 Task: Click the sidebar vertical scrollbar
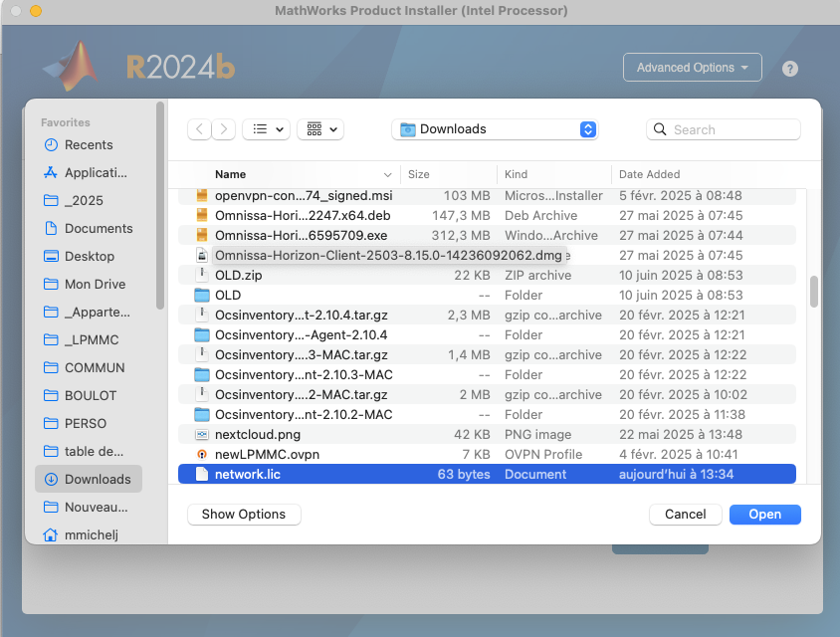[159, 206]
